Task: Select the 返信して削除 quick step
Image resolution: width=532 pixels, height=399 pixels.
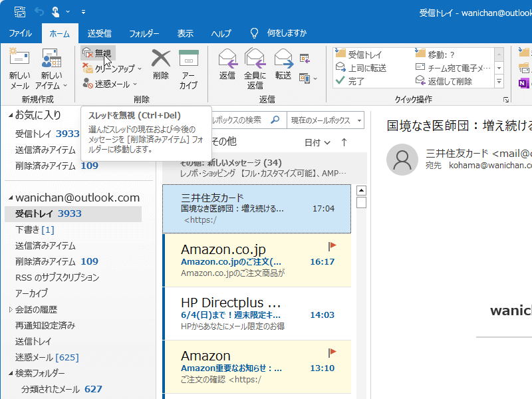Action: [x=444, y=81]
